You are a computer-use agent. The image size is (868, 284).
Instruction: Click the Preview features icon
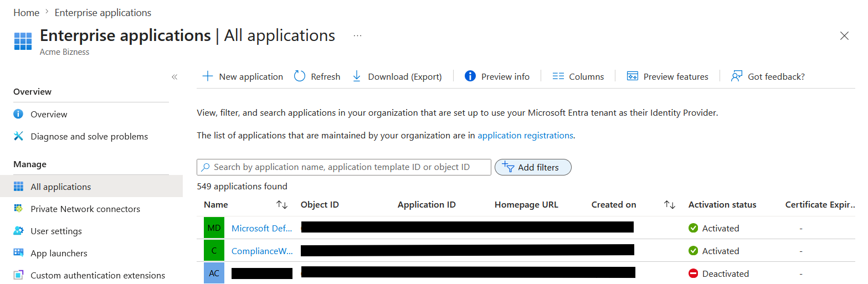[633, 76]
